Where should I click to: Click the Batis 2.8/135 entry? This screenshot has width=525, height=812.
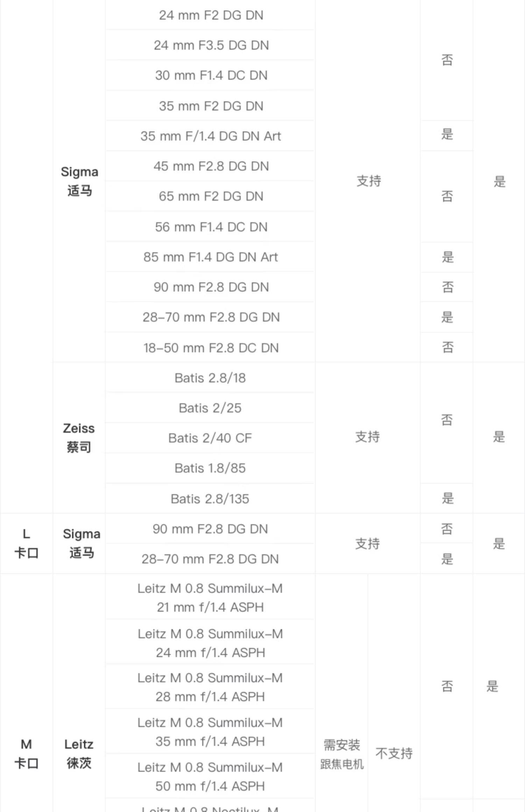pyautogui.click(x=210, y=499)
